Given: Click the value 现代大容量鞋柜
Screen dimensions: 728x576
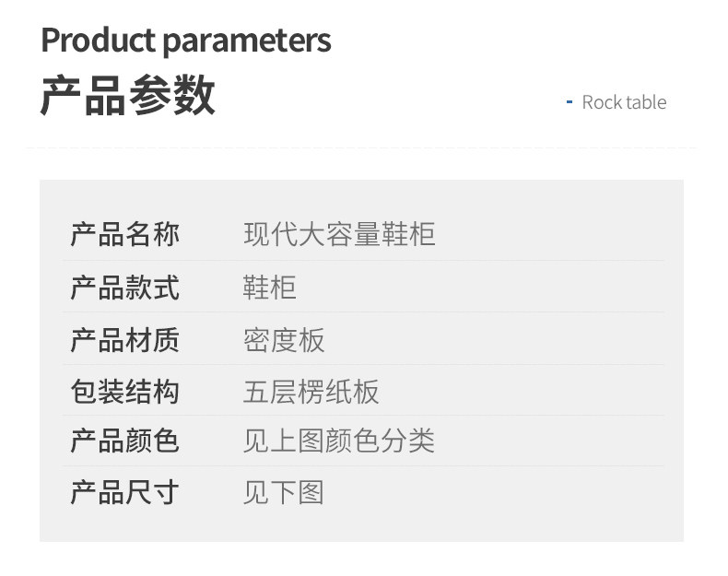Looking at the screenshot, I should pos(338,234).
